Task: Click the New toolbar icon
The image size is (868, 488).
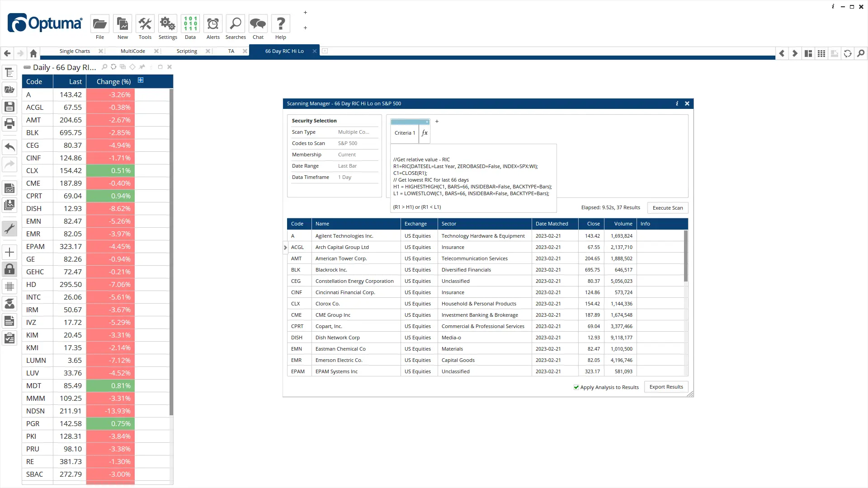Action: pos(123,24)
